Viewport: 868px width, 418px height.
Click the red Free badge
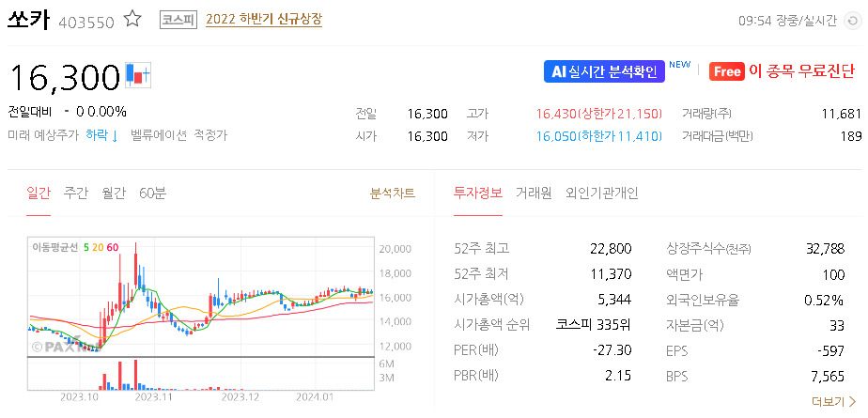[727, 71]
